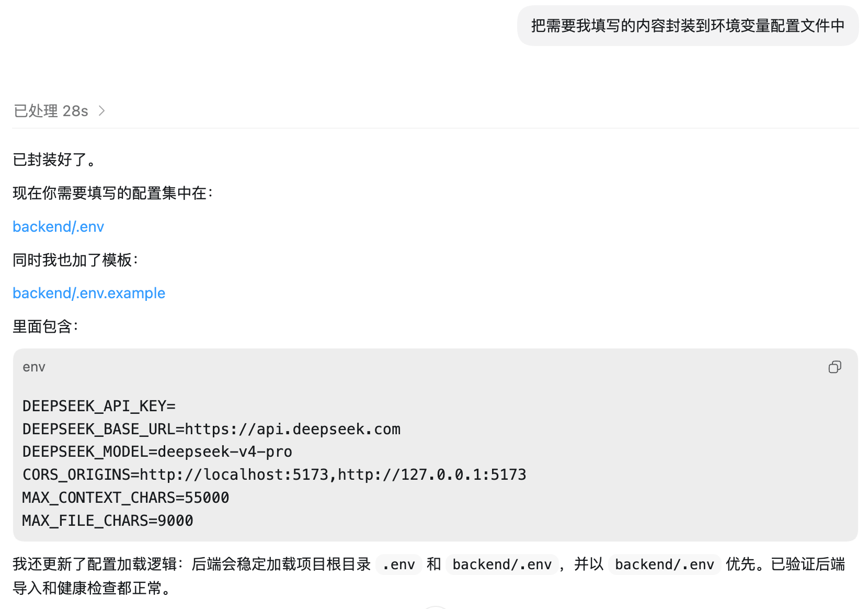The height and width of the screenshot is (609, 868).
Task: Click the inline ".env" code snippet after 根目录
Action: tap(398, 565)
